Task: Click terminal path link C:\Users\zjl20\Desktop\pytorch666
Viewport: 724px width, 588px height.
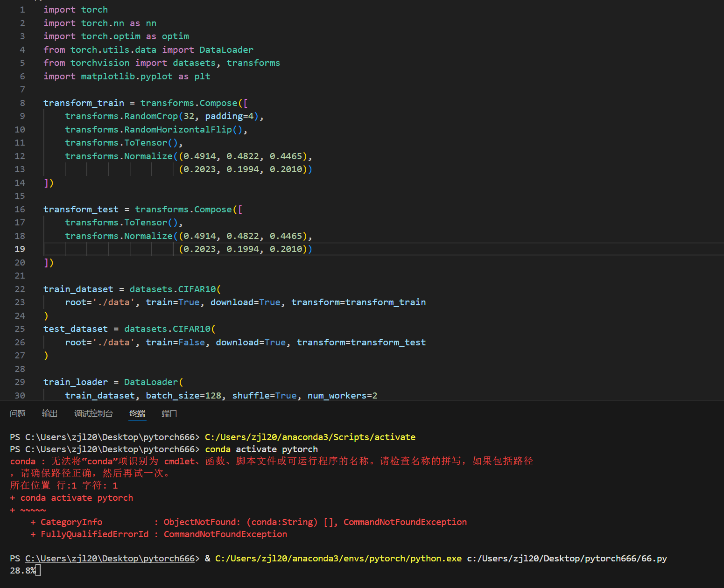Action: [x=110, y=559]
